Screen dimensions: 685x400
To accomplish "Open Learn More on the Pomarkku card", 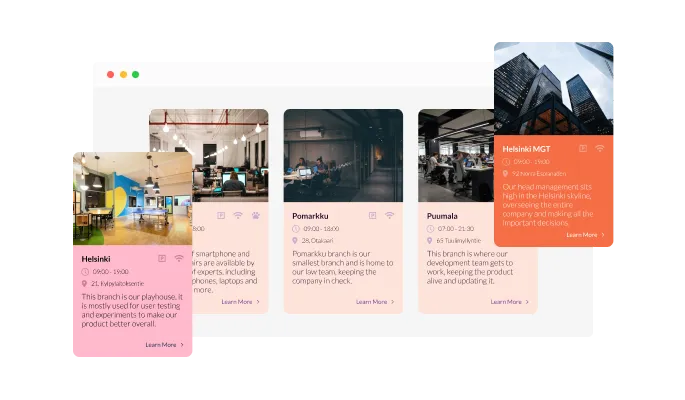I will point(375,301).
